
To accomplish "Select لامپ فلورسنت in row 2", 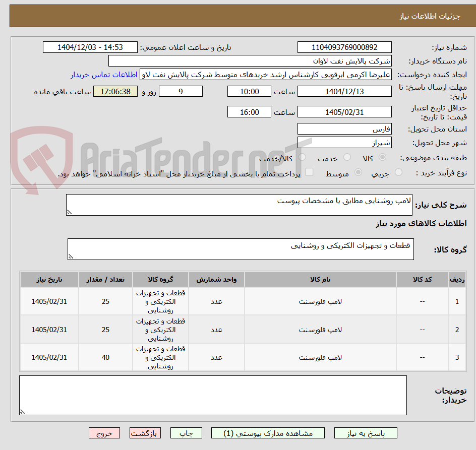I will point(320,330).
